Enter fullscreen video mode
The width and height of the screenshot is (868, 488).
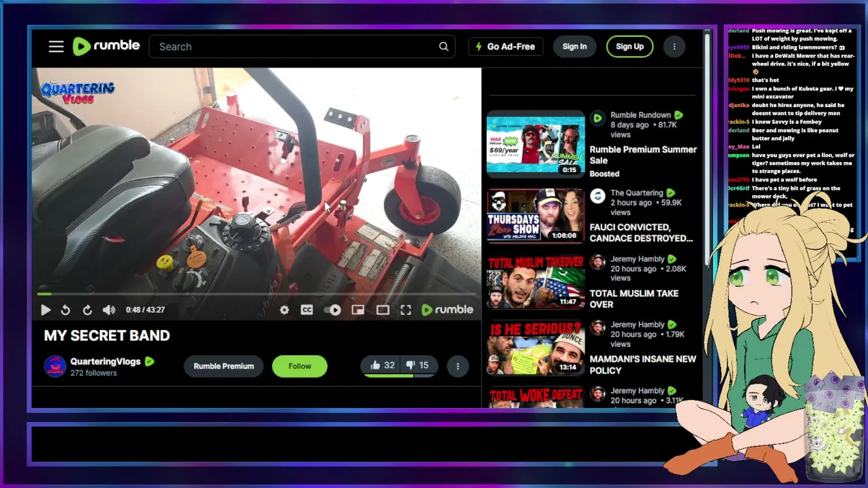coord(406,310)
